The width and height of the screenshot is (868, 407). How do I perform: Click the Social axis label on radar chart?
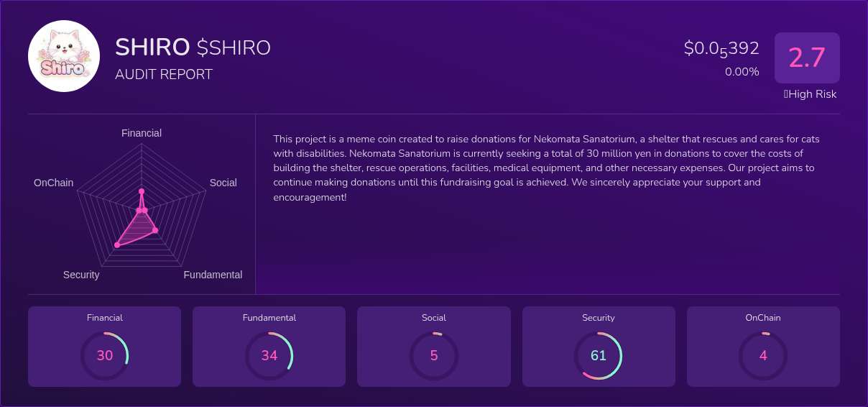[223, 183]
